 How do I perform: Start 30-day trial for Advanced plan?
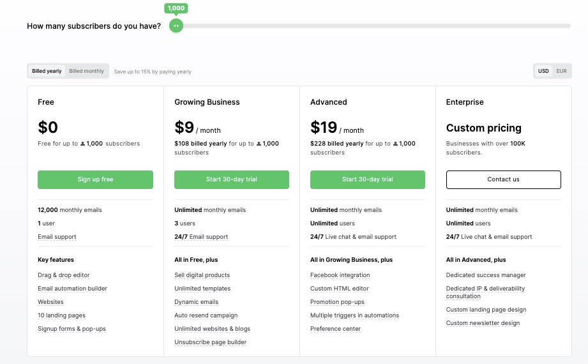[368, 179]
